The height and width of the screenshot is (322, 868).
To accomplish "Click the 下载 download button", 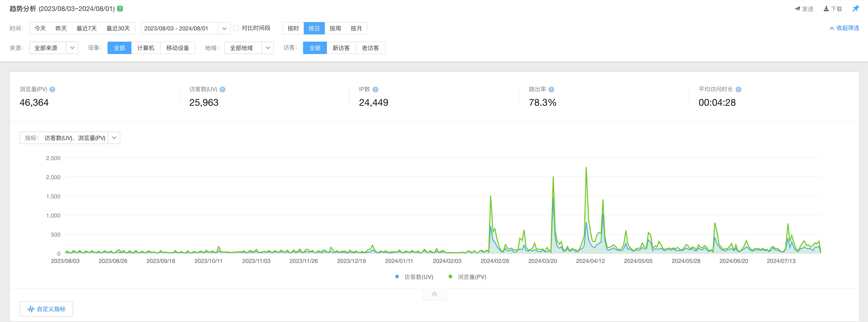I will (x=833, y=9).
